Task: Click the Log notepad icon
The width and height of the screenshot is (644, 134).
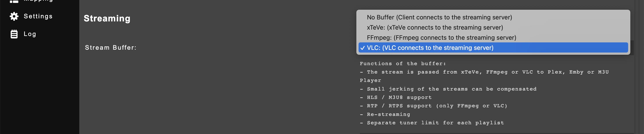Action: 14,34
